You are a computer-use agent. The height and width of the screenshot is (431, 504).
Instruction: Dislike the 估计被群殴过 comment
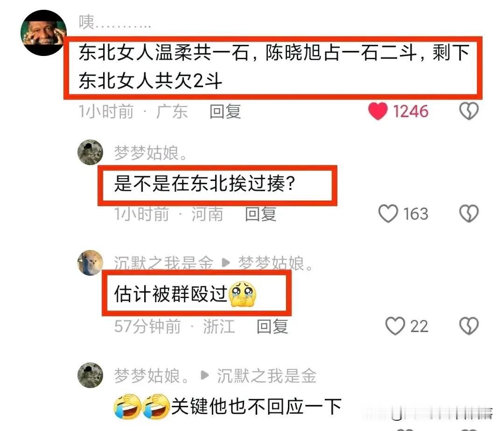pos(469,326)
